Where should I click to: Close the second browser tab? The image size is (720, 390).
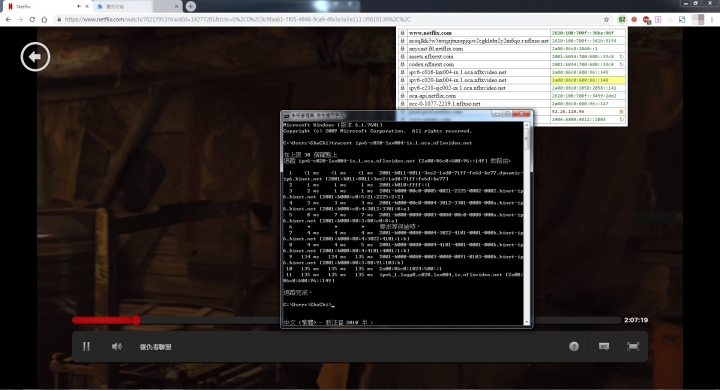[x=176, y=6]
